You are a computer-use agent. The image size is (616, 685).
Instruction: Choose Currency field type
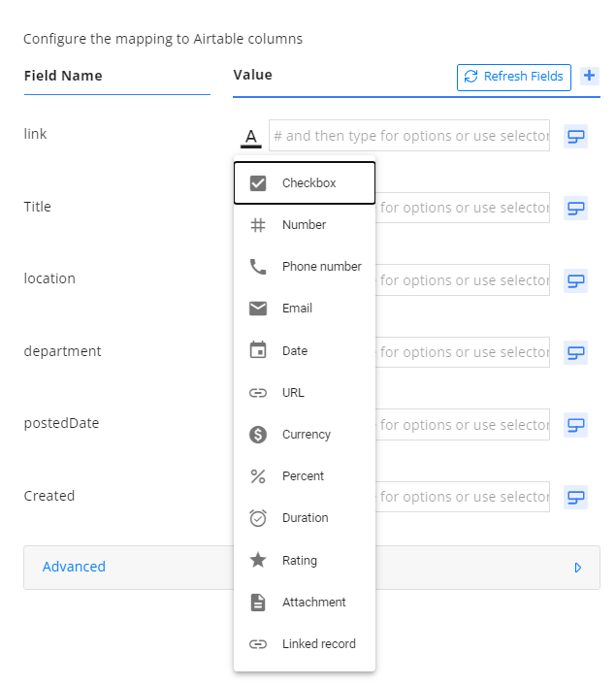pos(305,435)
